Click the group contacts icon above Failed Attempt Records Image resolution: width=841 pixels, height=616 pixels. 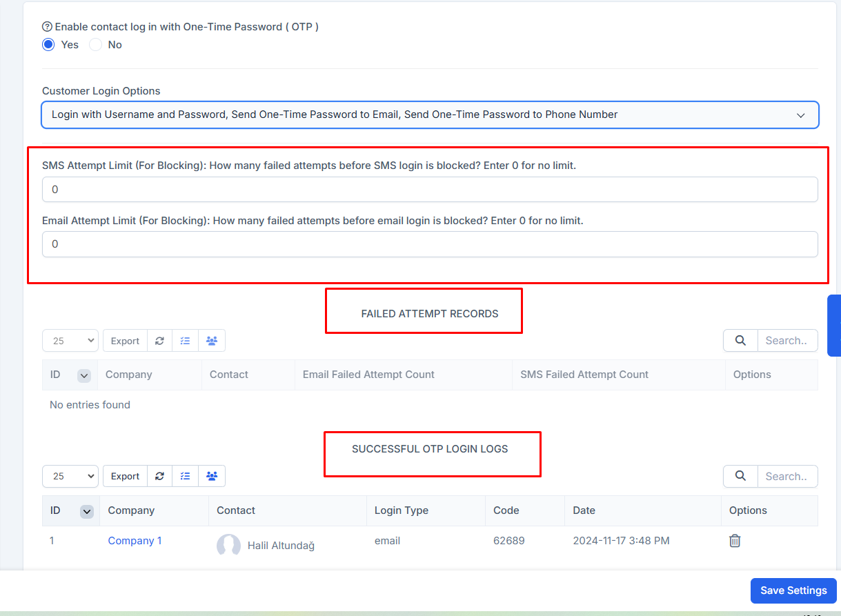tap(211, 340)
